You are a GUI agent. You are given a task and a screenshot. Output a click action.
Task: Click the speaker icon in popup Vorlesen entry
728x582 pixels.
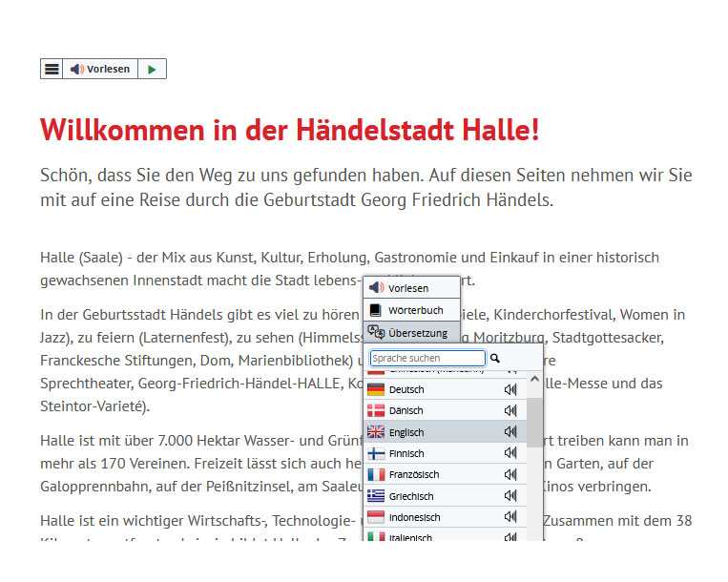[x=376, y=288]
